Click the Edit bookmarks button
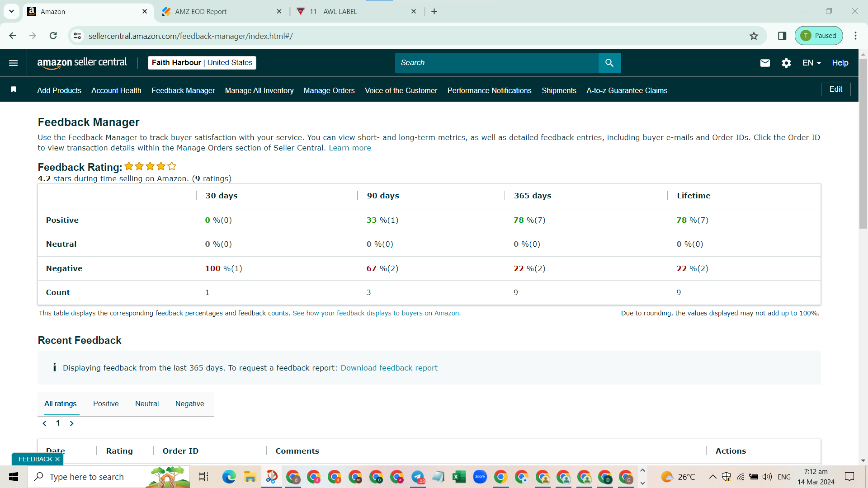This screenshot has width=868, height=488. tap(835, 89)
